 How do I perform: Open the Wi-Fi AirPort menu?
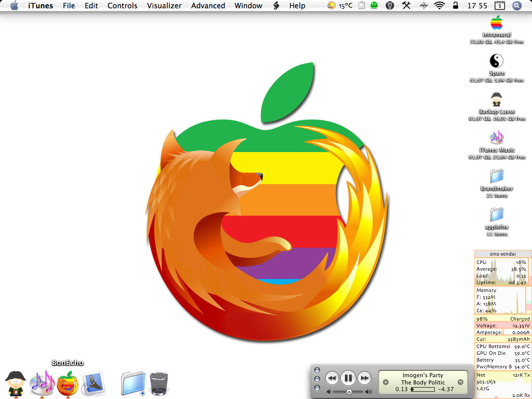pyautogui.click(x=440, y=5)
